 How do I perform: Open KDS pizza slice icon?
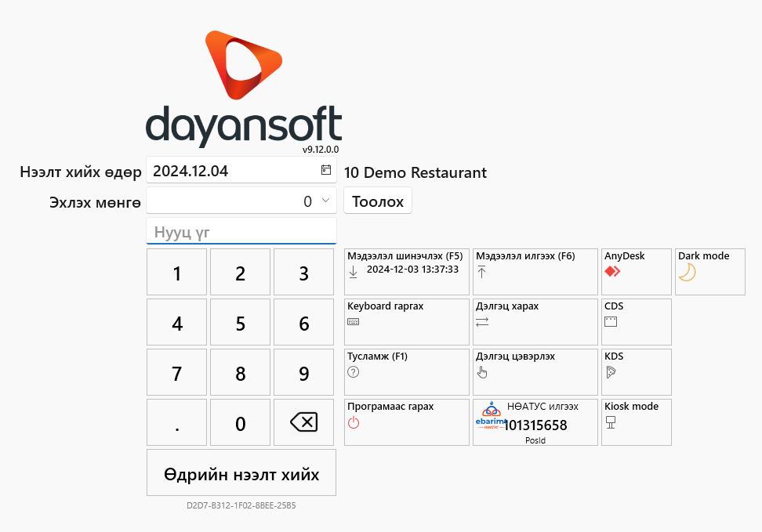point(611,372)
